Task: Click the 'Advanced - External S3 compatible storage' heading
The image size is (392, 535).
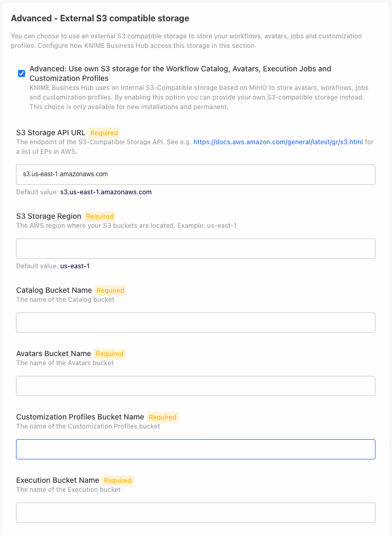Action: pyautogui.click(x=100, y=18)
